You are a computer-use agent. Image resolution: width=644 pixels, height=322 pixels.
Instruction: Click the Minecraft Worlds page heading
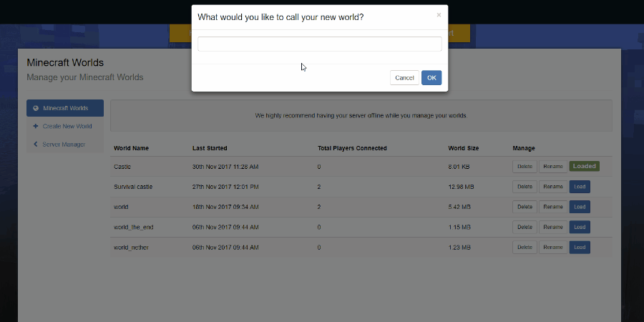tap(65, 63)
